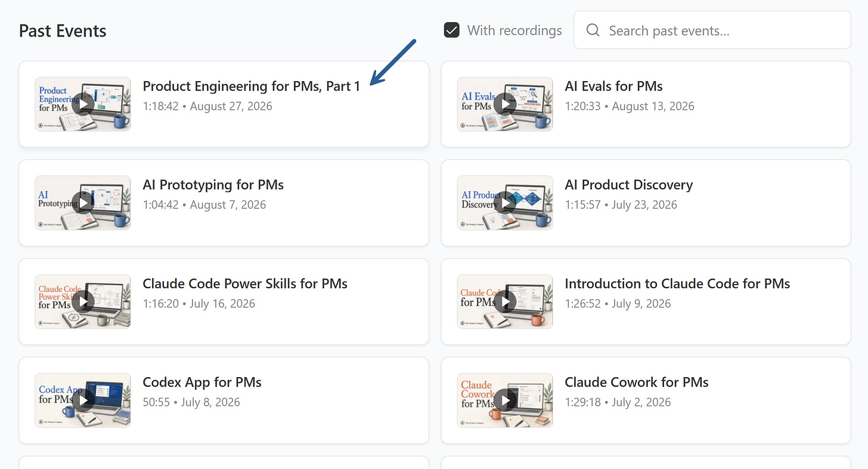Click the 1:26:52 • July 9, 2026 text
868x469 pixels.
pyautogui.click(x=618, y=304)
